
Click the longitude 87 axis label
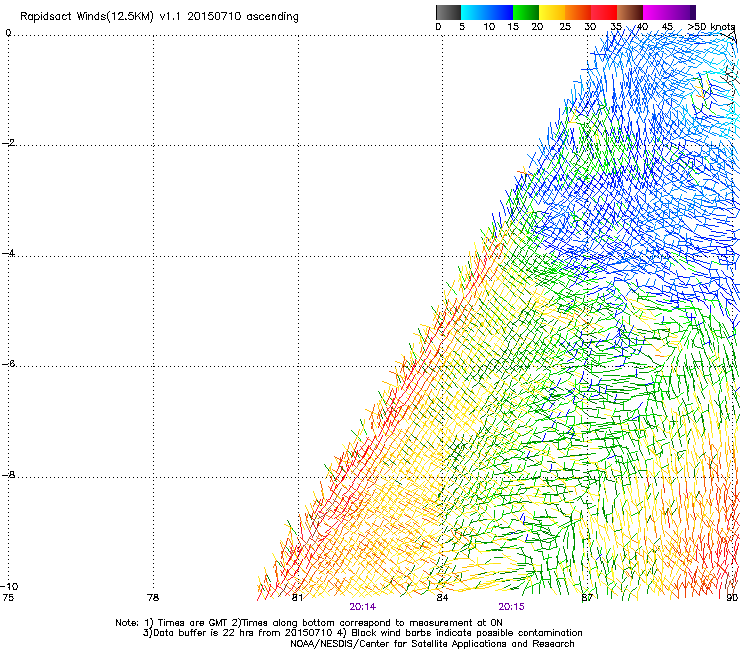(x=587, y=598)
